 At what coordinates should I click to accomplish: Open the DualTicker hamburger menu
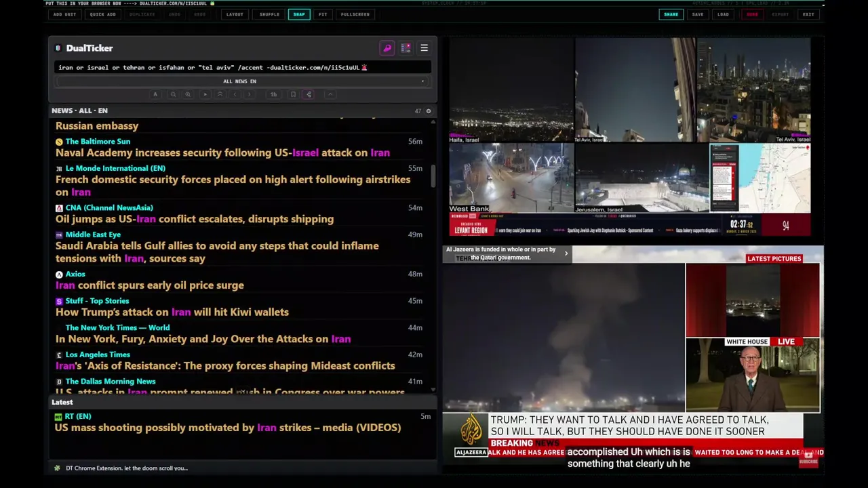(424, 48)
